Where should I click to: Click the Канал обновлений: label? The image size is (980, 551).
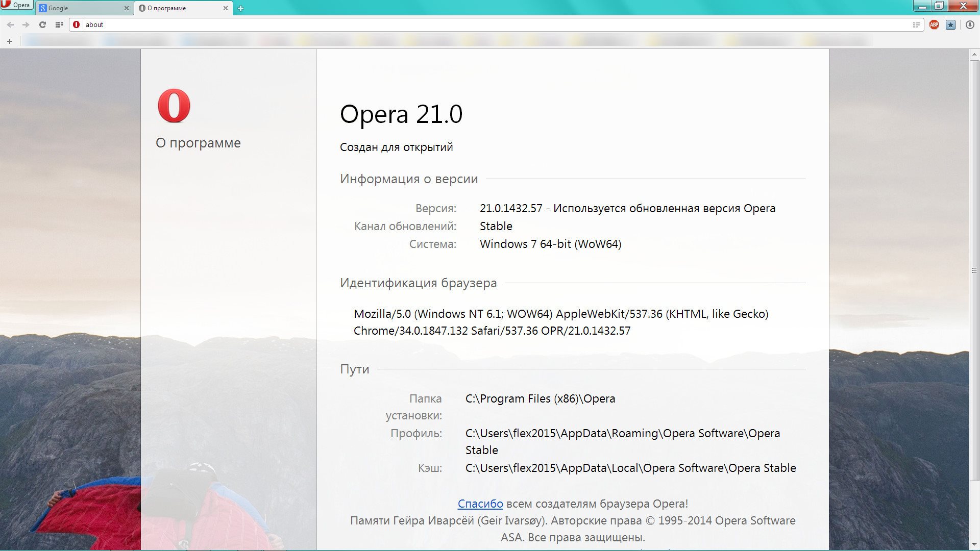pos(405,226)
